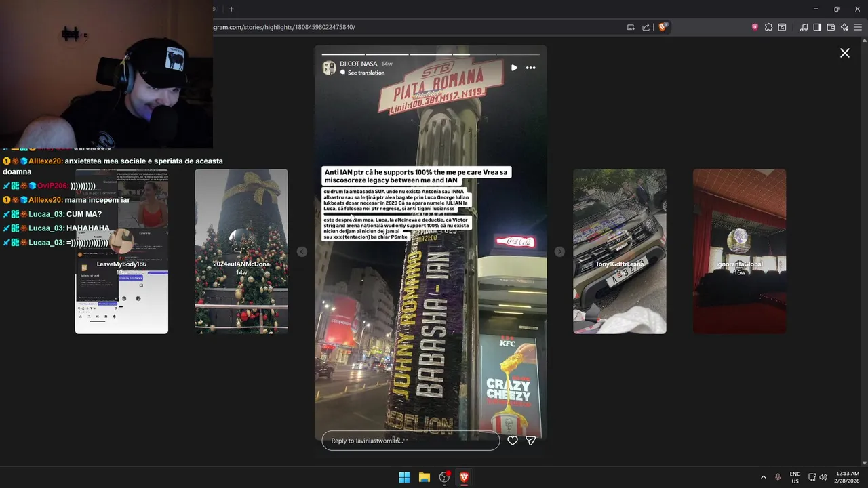868x488 pixels.
Task: Close the Instagram story viewer with X
Action: coord(844,53)
